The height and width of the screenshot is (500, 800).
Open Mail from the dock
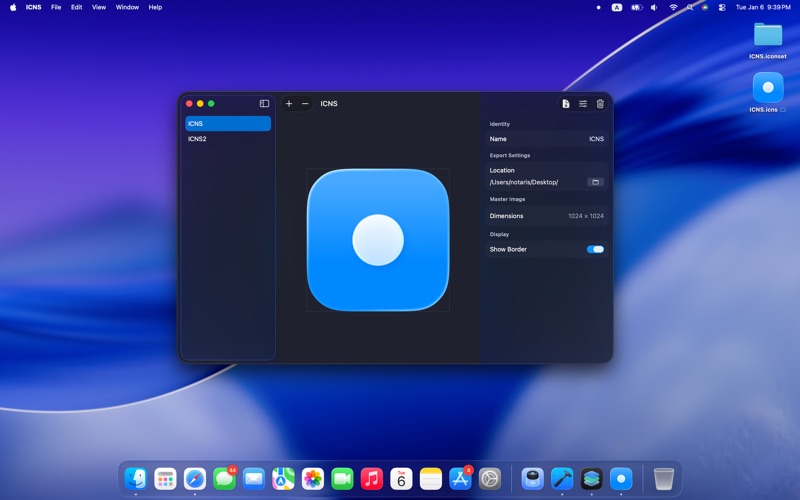point(254,479)
